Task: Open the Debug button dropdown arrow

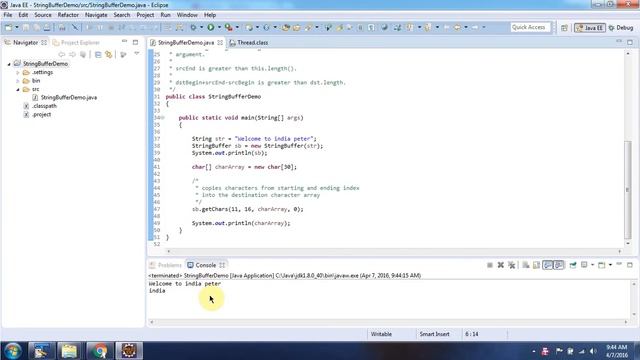Action: coord(201,27)
